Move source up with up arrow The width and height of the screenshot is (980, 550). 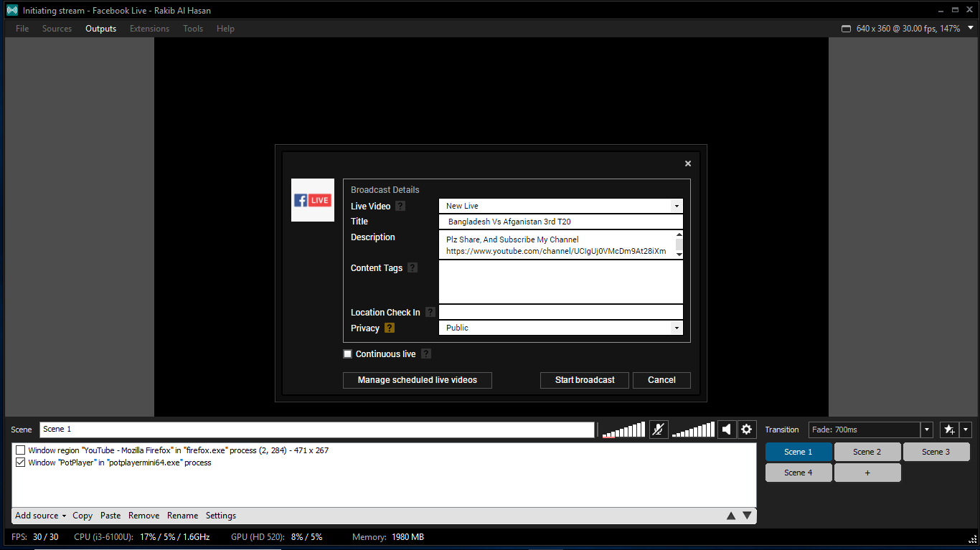(x=731, y=516)
